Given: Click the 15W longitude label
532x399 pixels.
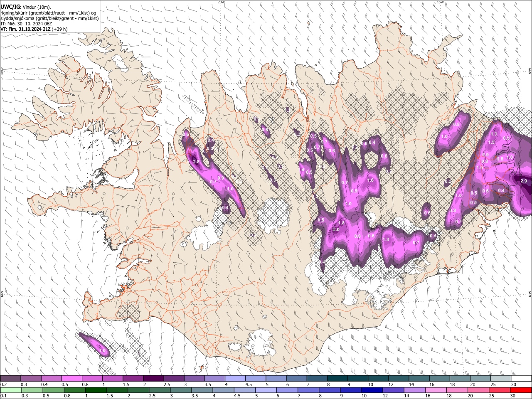Looking at the screenshot, I should tap(440, 2).
